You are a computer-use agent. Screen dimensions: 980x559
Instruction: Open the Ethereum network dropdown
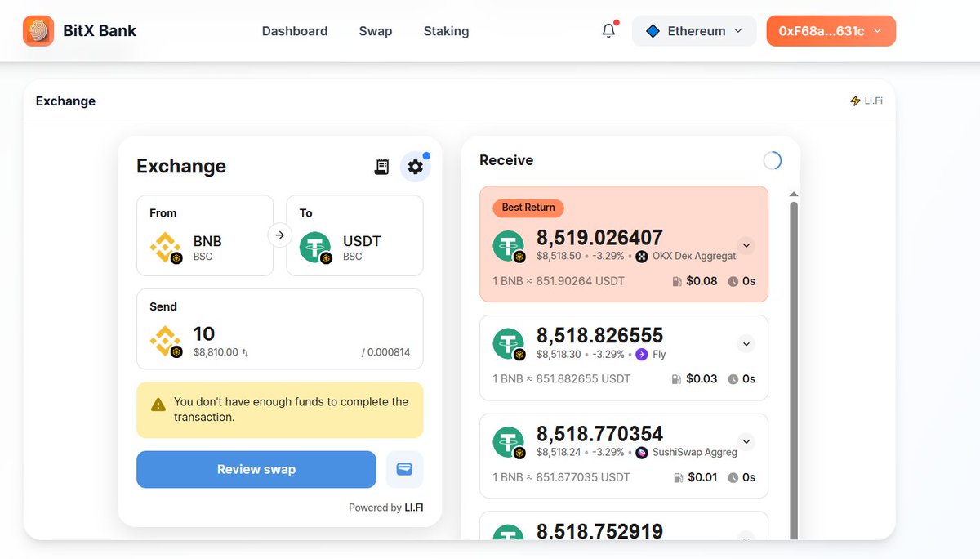tap(694, 31)
